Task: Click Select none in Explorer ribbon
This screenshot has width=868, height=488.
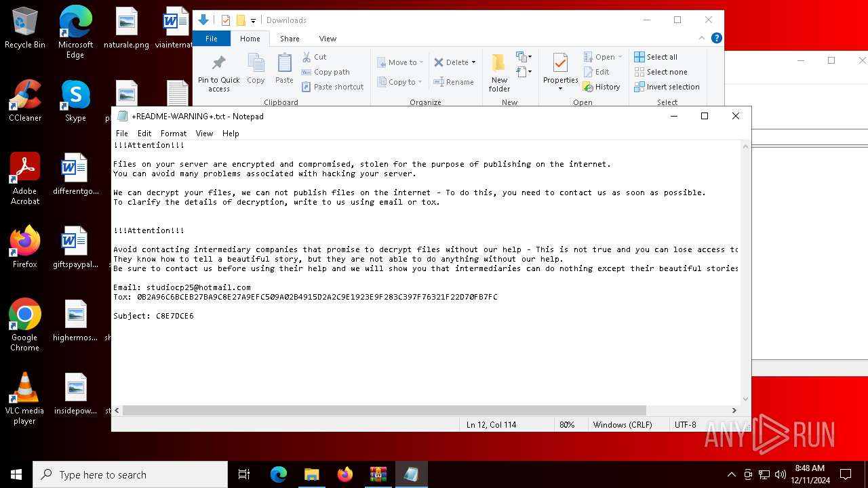Action: click(x=661, y=72)
